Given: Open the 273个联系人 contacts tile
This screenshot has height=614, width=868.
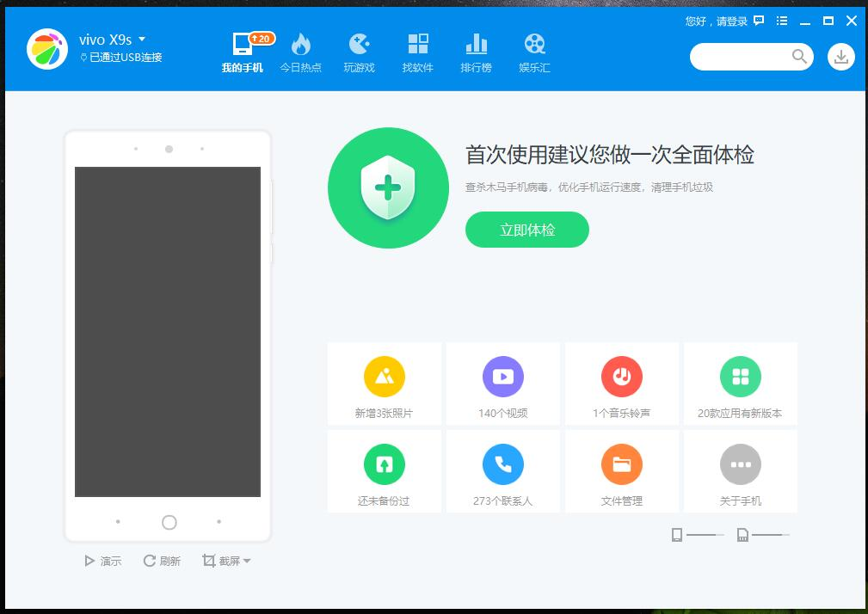Looking at the screenshot, I should tap(502, 471).
